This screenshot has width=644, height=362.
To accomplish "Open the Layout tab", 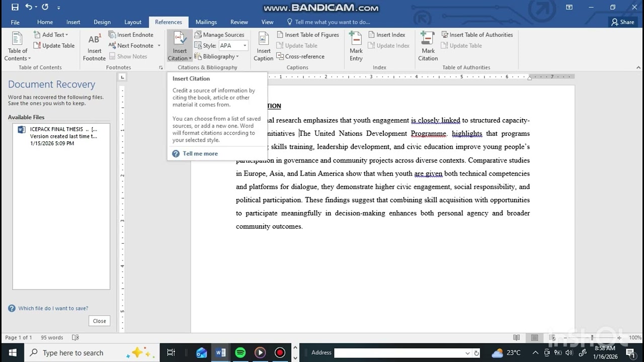I will pyautogui.click(x=133, y=22).
